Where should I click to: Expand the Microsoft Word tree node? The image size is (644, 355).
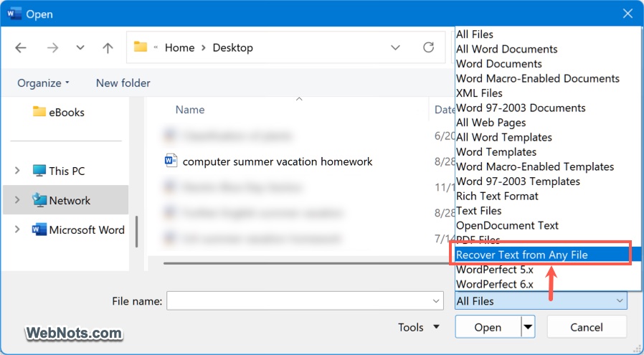click(17, 229)
